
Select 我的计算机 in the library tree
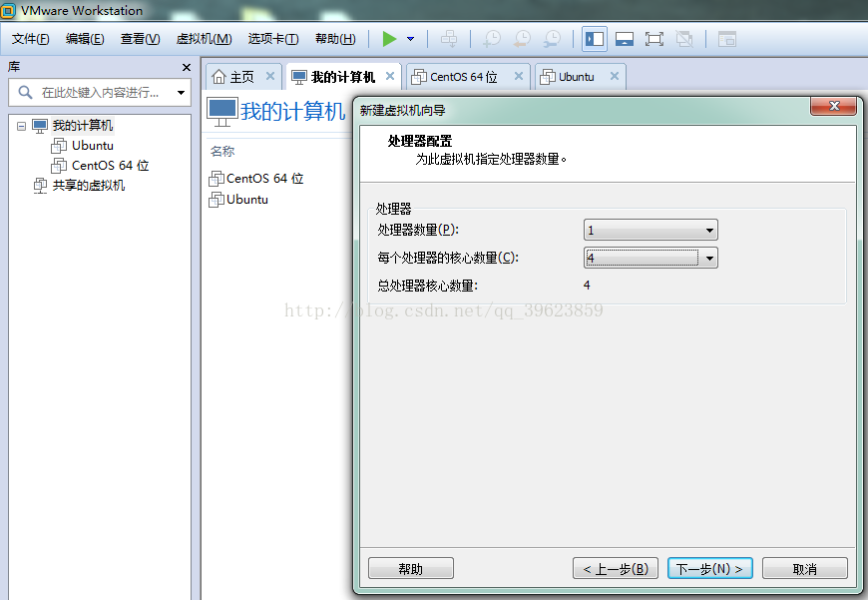(83, 126)
